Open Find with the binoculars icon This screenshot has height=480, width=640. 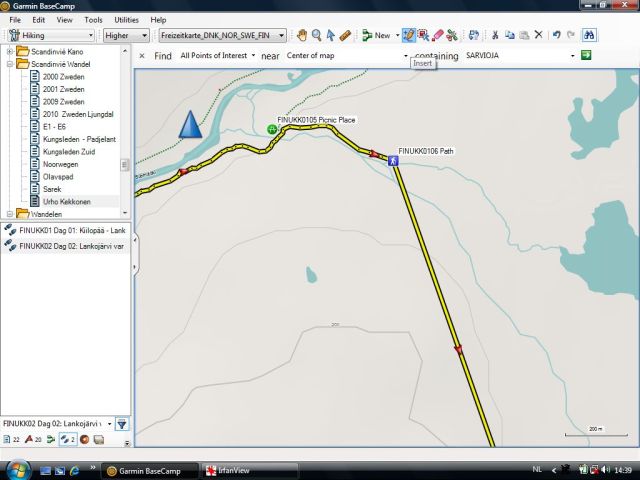pyautogui.click(x=590, y=35)
